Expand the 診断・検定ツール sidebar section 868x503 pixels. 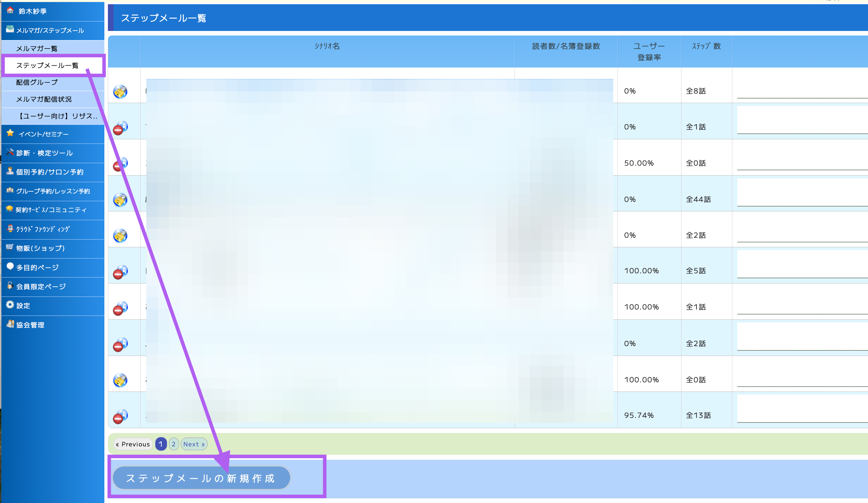tap(45, 153)
